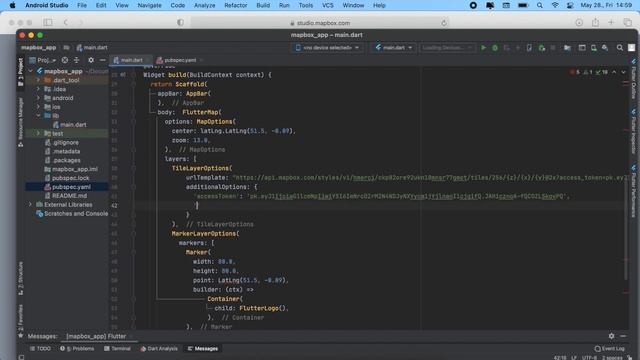Open Problems tool window
The height and width of the screenshot is (360, 640).
(x=77, y=349)
